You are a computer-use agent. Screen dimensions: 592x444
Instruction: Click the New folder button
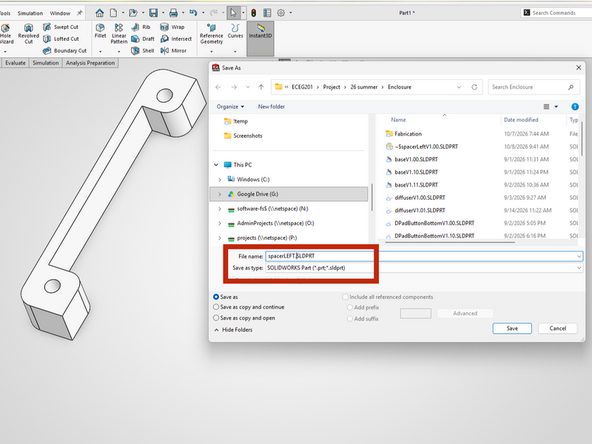click(x=271, y=106)
